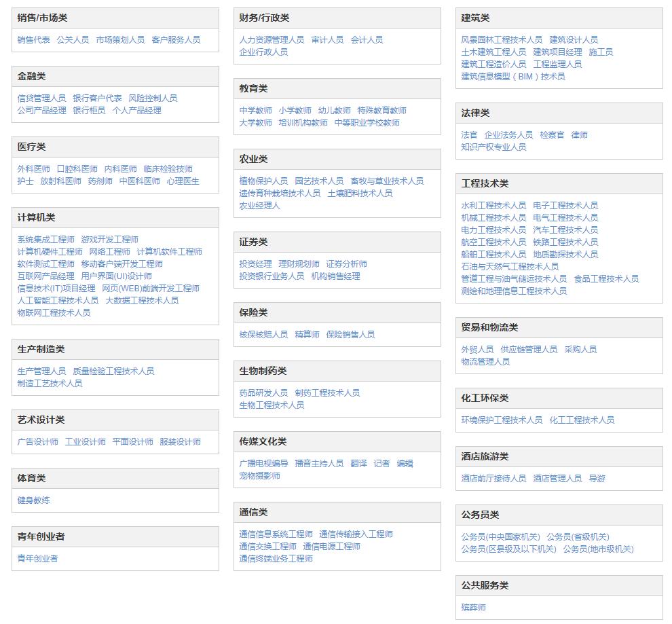Open 生物工程技术人员 link

pos(272,405)
